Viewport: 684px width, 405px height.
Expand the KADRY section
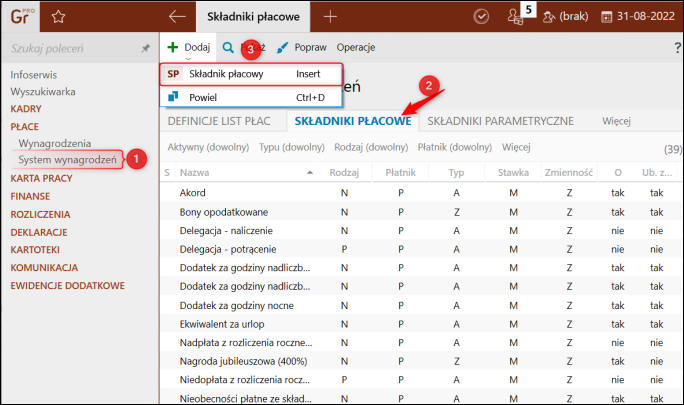coord(26,109)
